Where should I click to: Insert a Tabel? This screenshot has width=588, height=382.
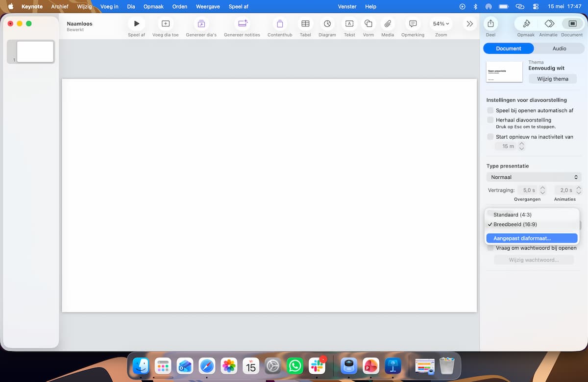tap(305, 24)
